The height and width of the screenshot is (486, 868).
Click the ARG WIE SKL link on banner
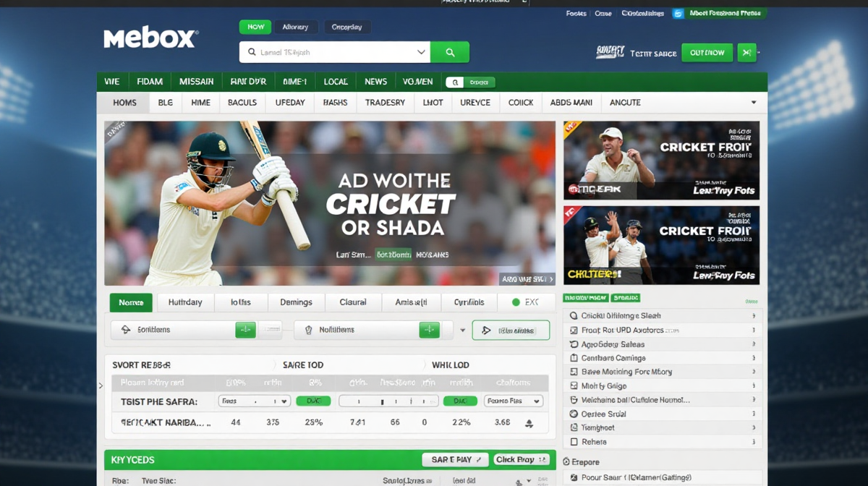pos(527,278)
